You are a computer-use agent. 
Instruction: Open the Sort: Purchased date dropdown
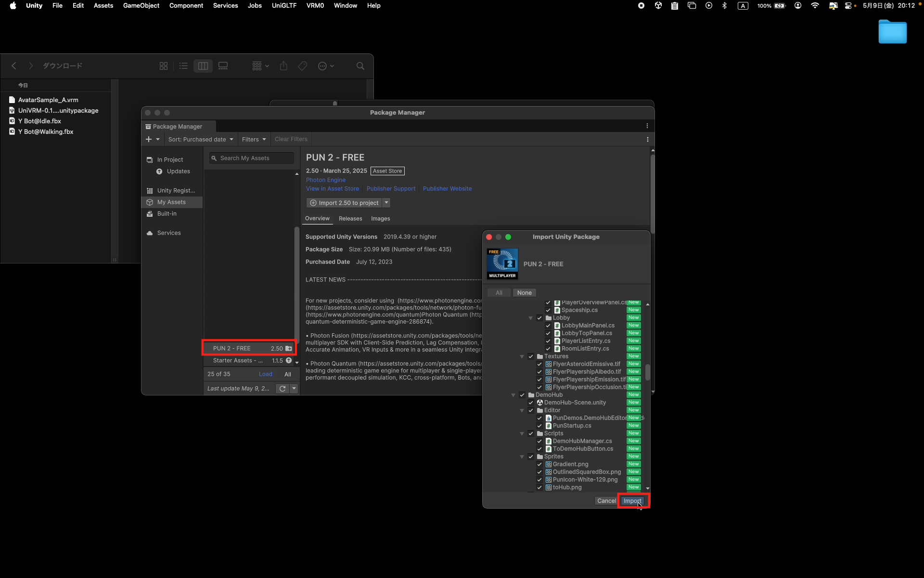(x=201, y=139)
